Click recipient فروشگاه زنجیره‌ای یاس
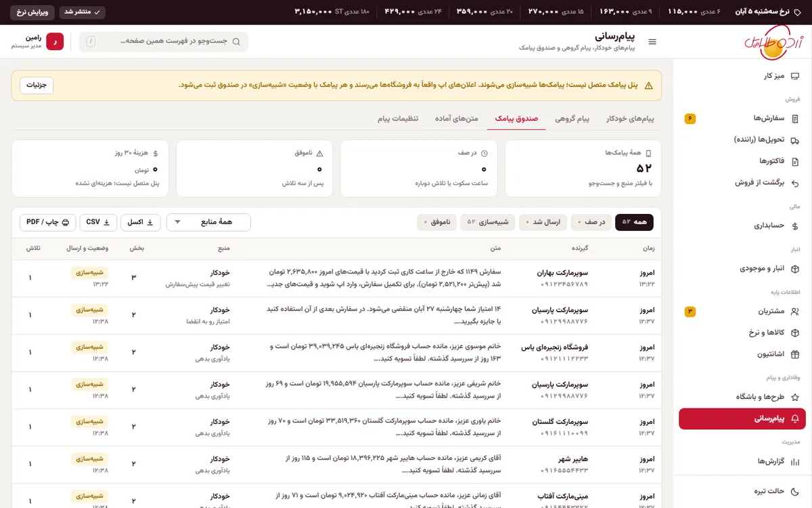 pos(555,347)
